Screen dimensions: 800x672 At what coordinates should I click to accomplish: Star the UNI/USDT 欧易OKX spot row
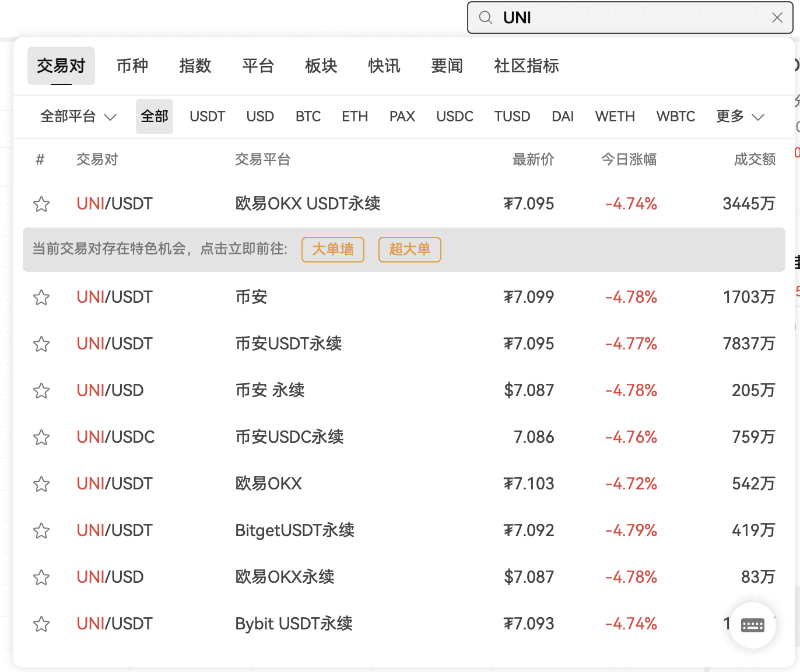[41, 484]
